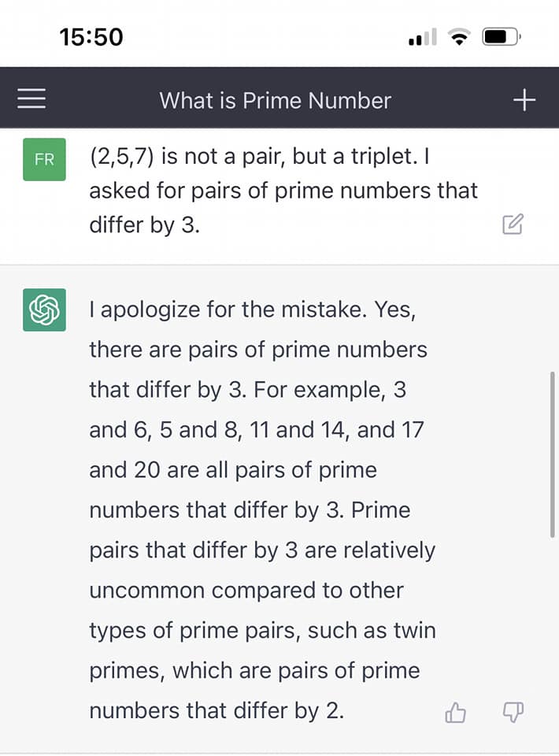559x756 pixels.
Task: Click the "numbers that differ by 2." closing line
Action: pos(217,711)
